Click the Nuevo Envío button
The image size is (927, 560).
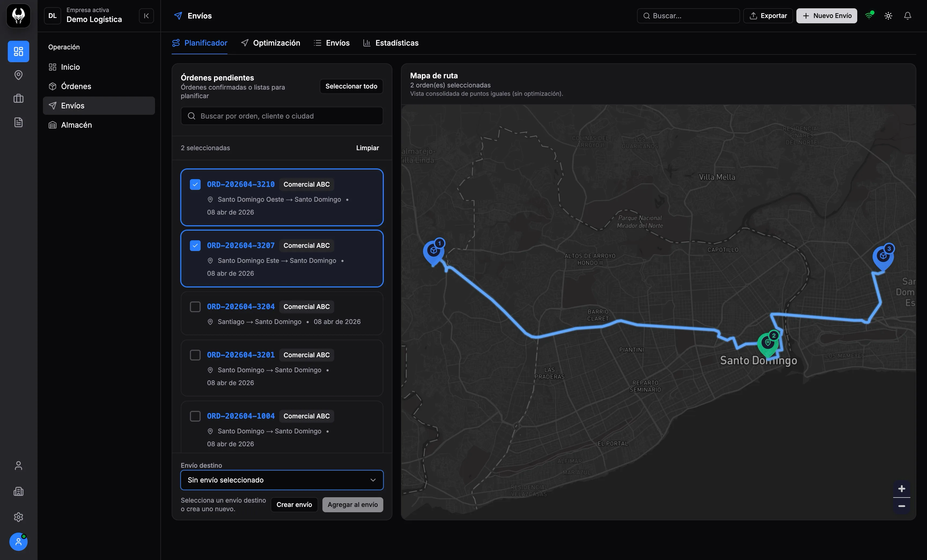tap(827, 16)
